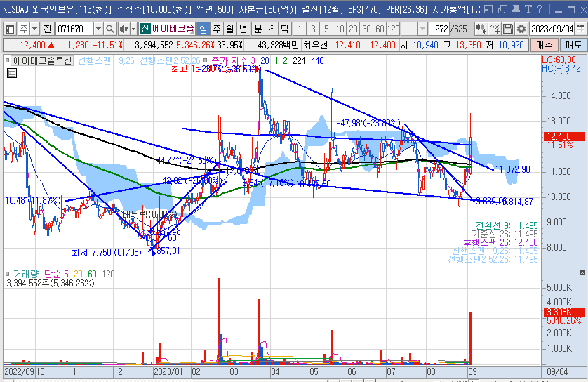Click the 272 candle count field
Viewport: 588px width, 382px height.
coord(439,29)
